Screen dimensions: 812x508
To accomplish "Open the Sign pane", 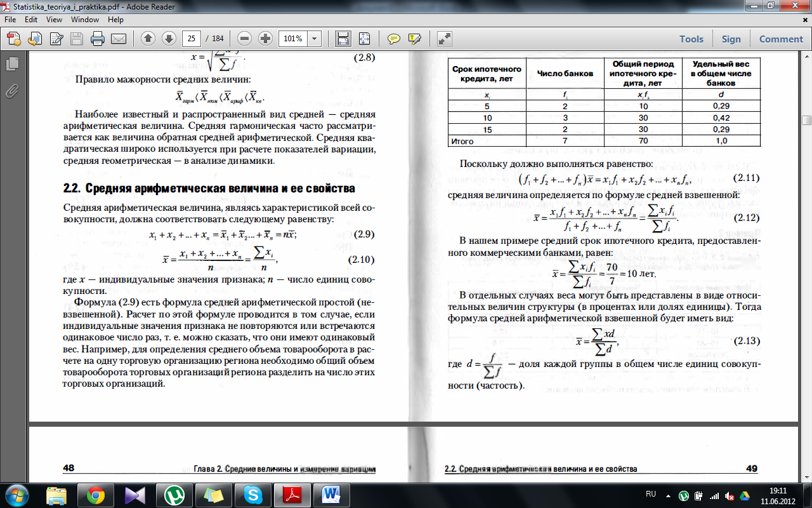I will pos(731,39).
